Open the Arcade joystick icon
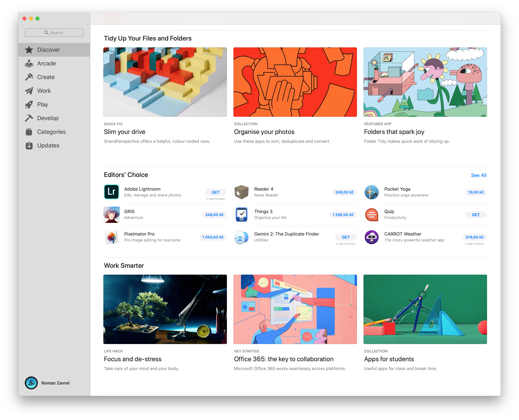Viewport: 519px width, 420px height. pyautogui.click(x=29, y=63)
